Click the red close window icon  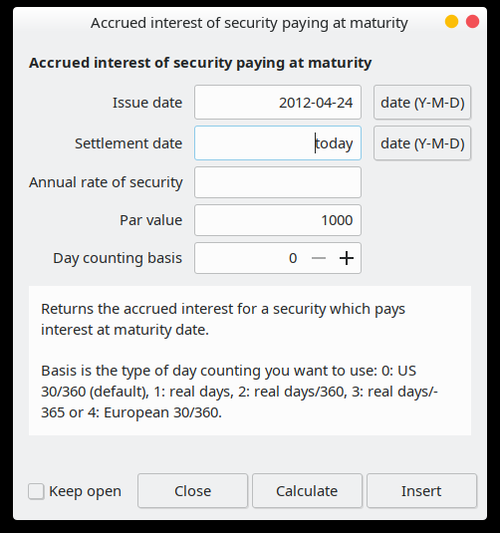click(472, 22)
